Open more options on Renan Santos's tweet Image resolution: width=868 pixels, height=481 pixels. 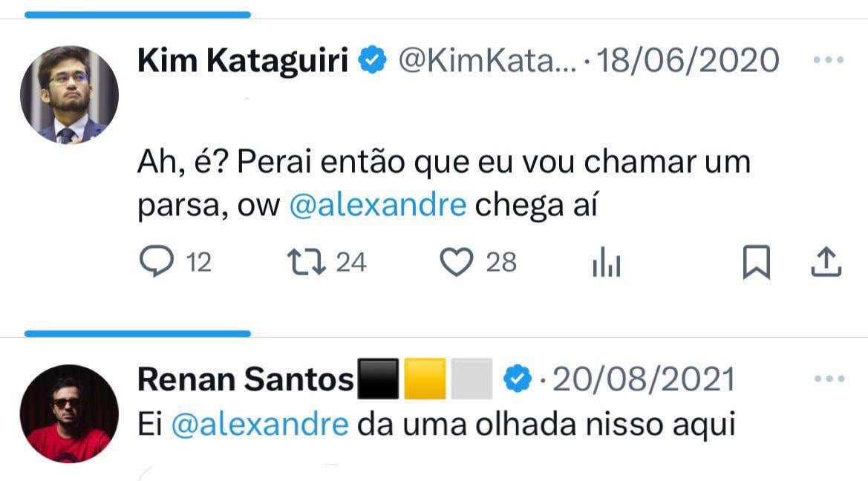[x=829, y=379]
